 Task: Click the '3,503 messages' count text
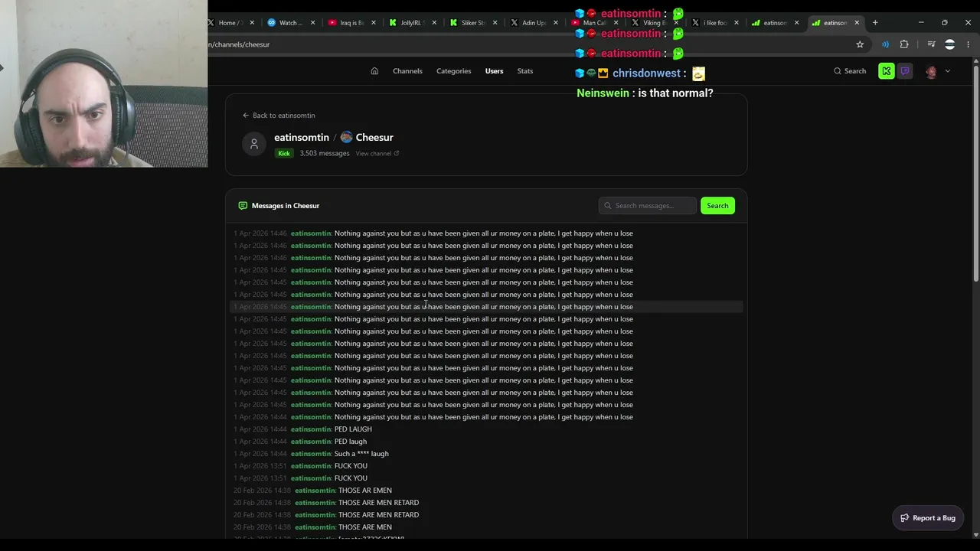click(325, 153)
